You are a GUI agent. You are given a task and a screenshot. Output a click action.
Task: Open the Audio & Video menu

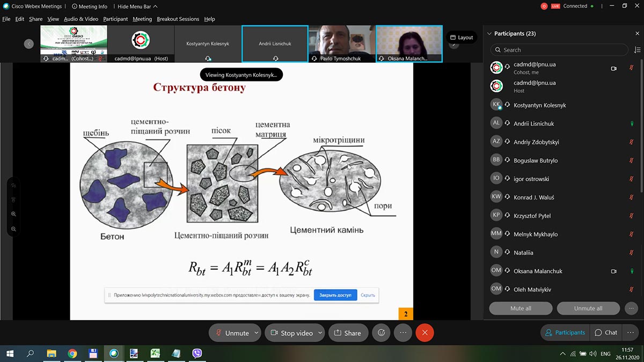click(81, 19)
